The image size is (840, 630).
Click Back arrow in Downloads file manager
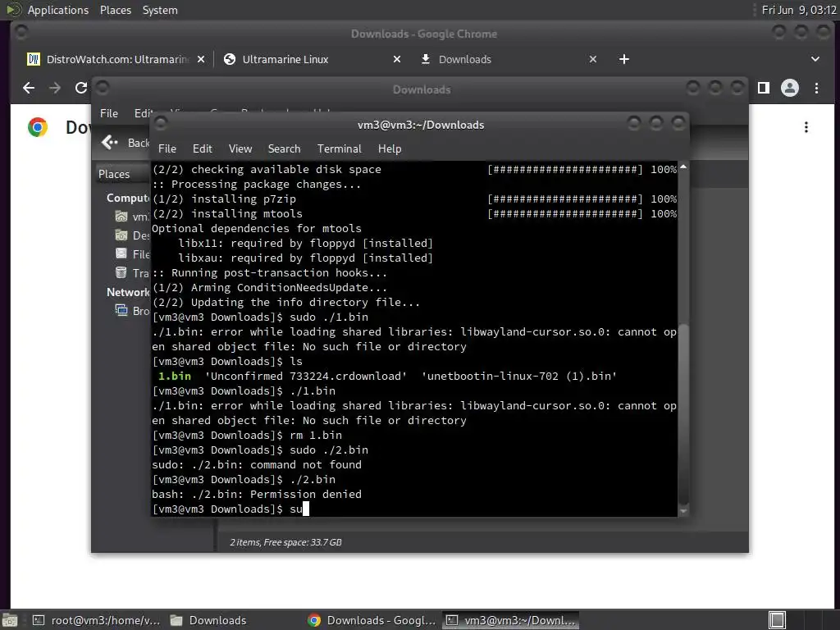click(x=110, y=143)
